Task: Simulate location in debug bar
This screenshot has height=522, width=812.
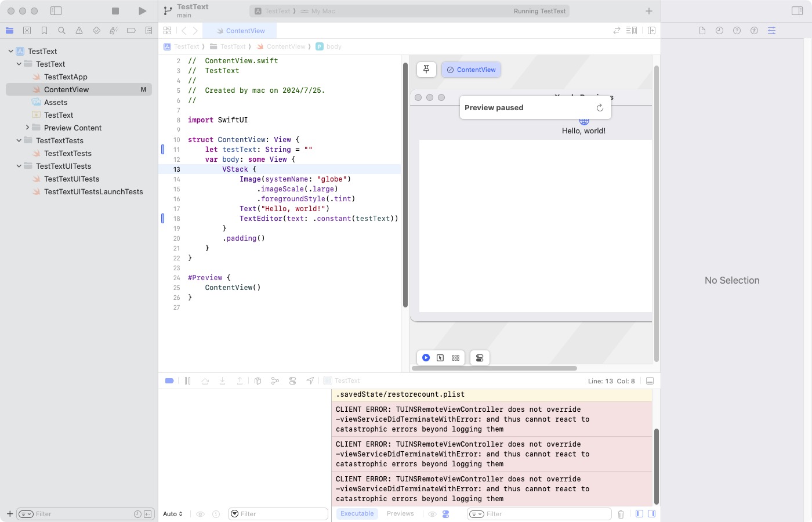Action: click(x=310, y=381)
